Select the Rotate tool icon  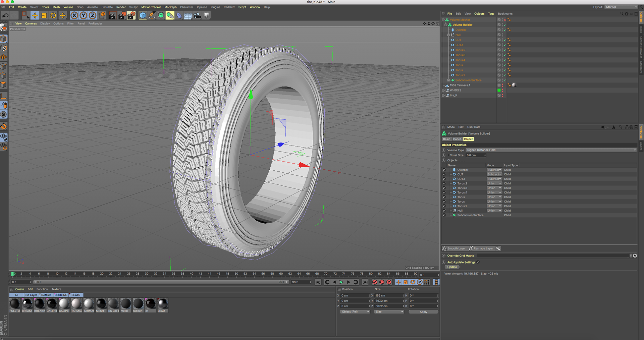pos(53,15)
